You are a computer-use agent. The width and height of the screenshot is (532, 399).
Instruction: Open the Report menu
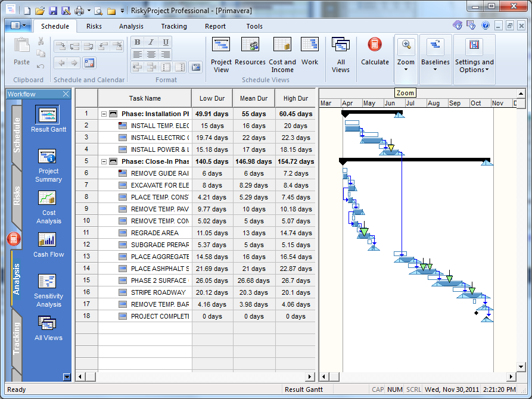click(x=215, y=26)
